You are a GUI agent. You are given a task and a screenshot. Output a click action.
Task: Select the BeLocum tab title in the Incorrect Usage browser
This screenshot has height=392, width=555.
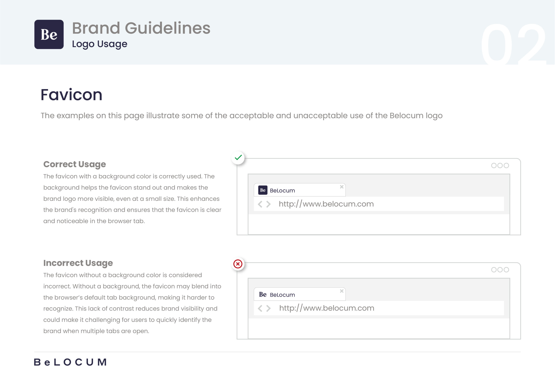click(282, 295)
